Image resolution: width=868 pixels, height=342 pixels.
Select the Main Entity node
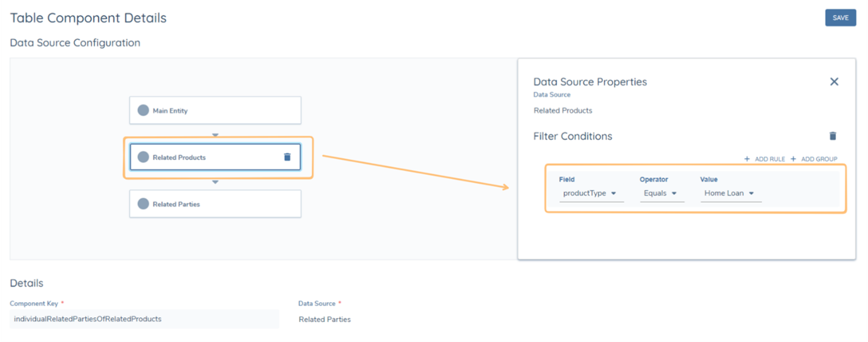(215, 111)
